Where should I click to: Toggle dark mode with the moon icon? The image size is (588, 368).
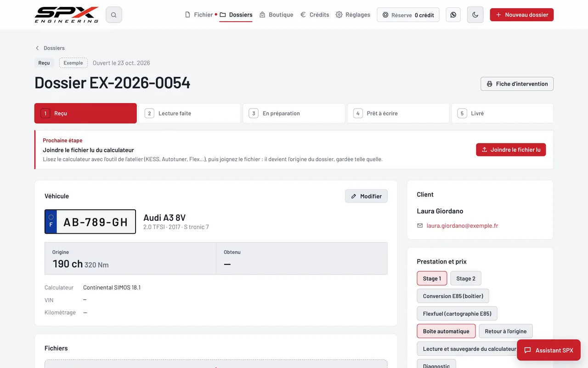click(x=475, y=15)
